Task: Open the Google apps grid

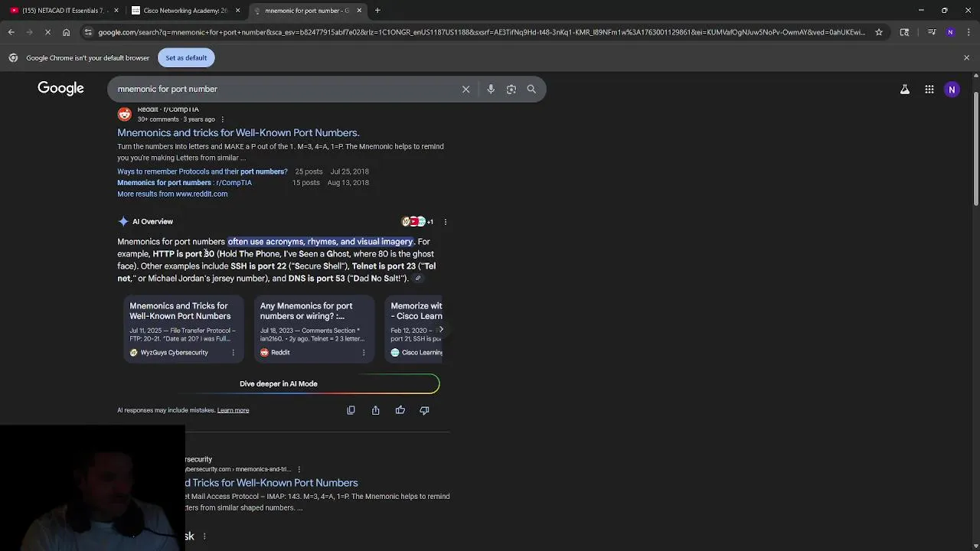Action: tap(929, 90)
